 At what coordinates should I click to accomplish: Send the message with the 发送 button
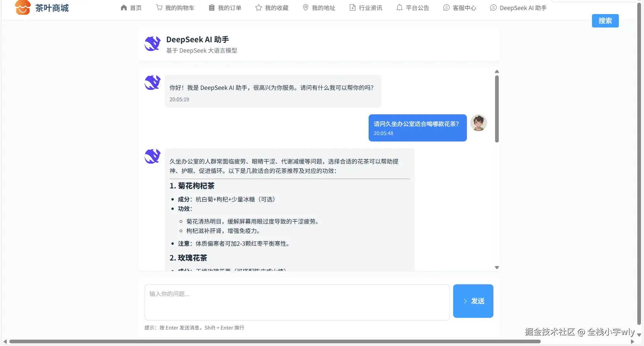(473, 301)
